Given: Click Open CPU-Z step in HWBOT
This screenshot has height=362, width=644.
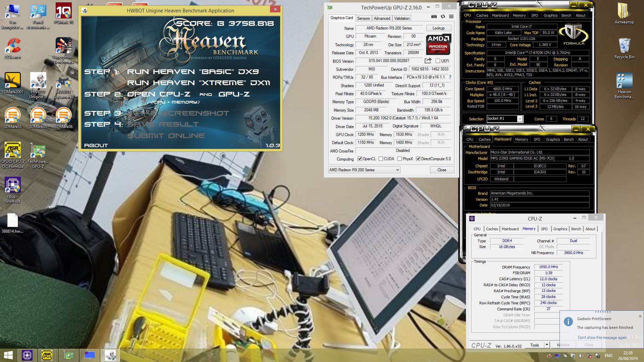Looking at the screenshot, I should pyautogui.click(x=159, y=94).
